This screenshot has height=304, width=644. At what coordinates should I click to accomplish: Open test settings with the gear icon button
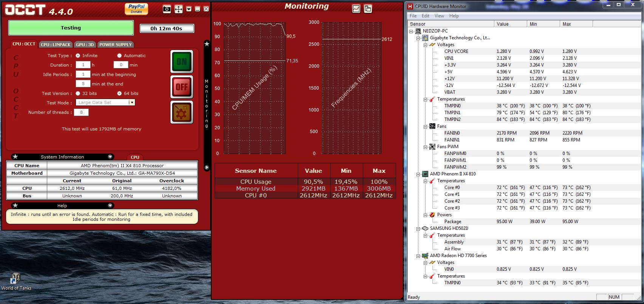coord(182,112)
